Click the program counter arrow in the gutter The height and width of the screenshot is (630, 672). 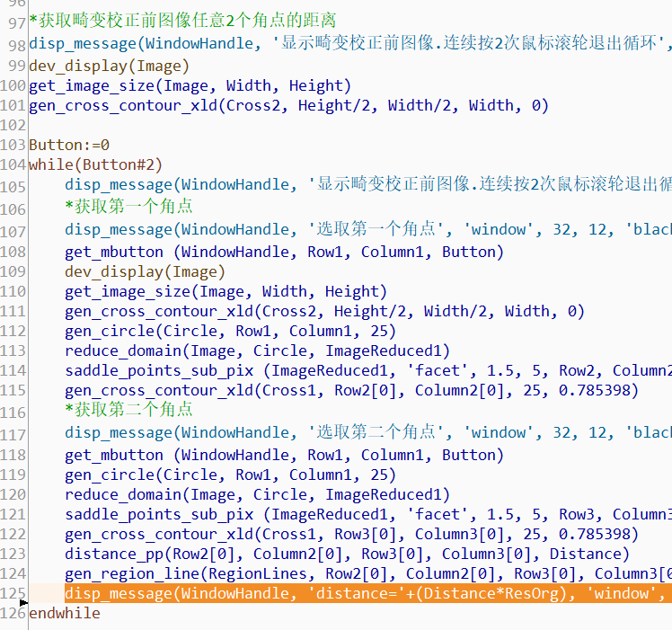point(23,600)
